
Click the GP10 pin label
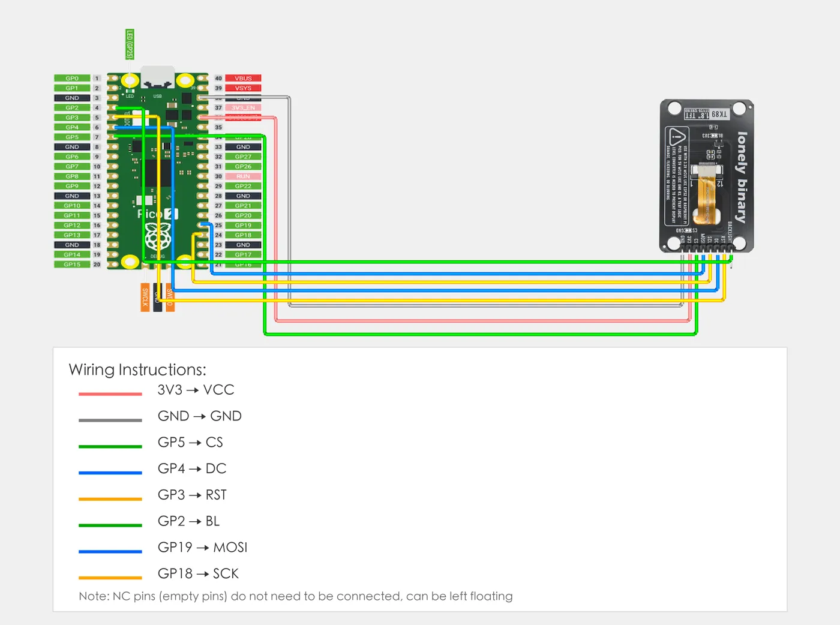click(72, 206)
